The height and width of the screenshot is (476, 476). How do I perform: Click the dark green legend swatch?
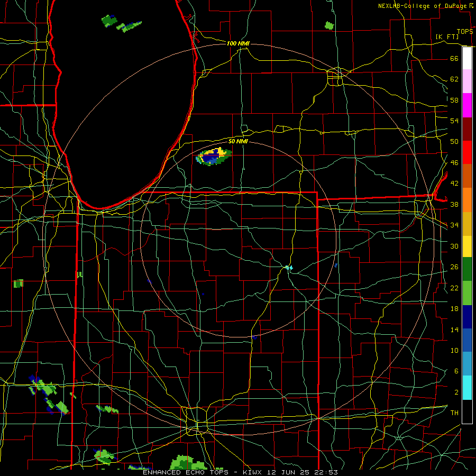(467, 269)
